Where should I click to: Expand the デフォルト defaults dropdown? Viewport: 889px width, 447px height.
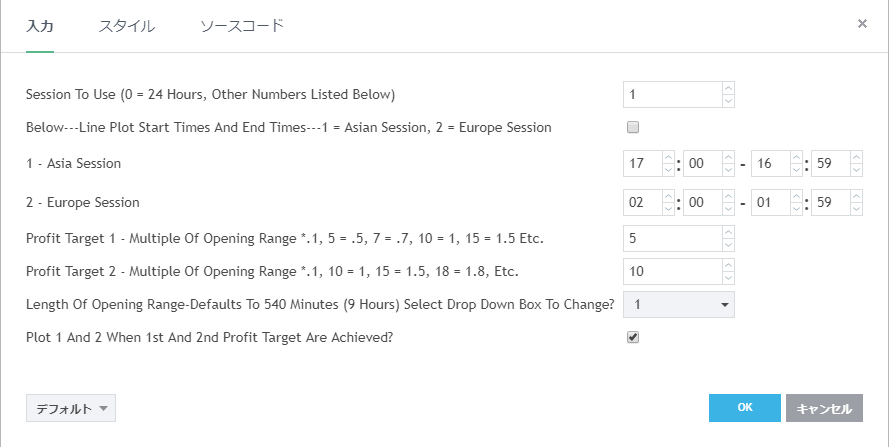[x=71, y=408]
